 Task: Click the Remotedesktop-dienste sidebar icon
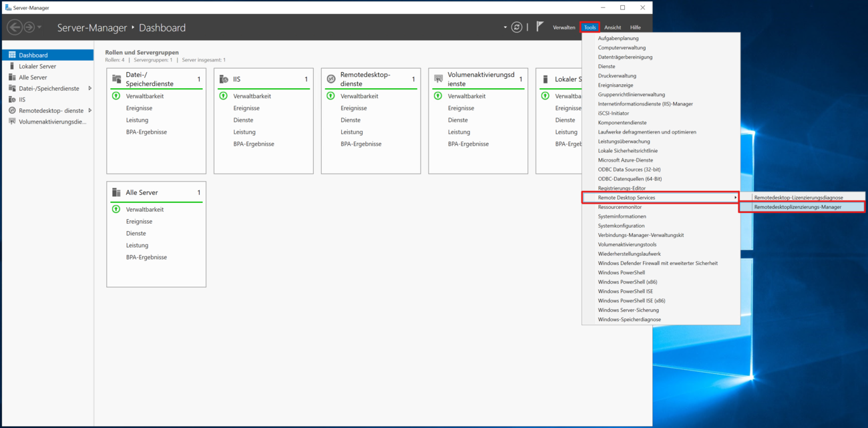click(x=12, y=110)
